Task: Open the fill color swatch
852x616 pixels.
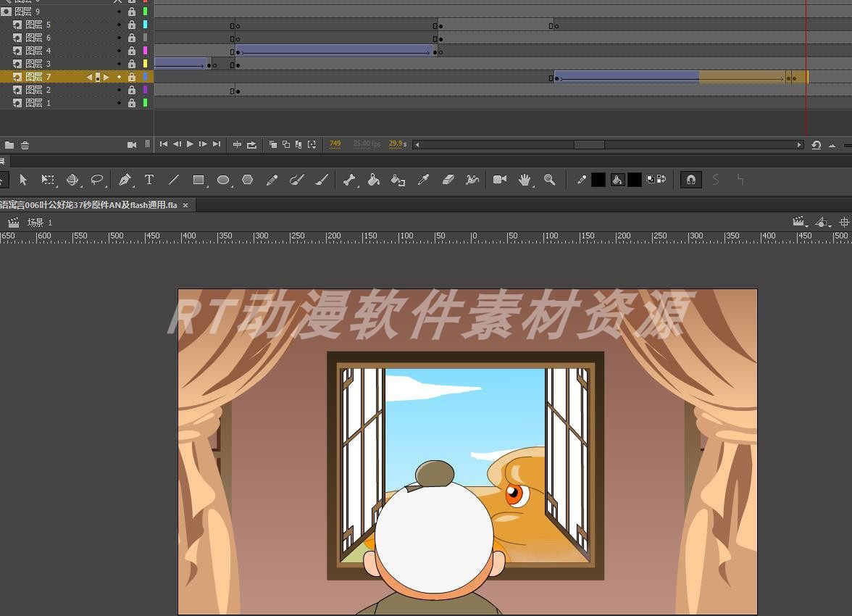Action: [x=634, y=180]
